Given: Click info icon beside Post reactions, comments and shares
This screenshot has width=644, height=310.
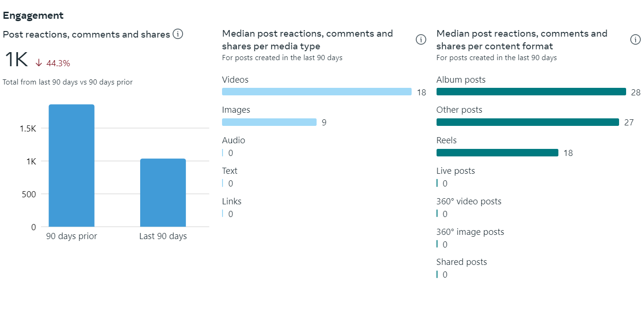Looking at the screenshot, I should point(178,34).
